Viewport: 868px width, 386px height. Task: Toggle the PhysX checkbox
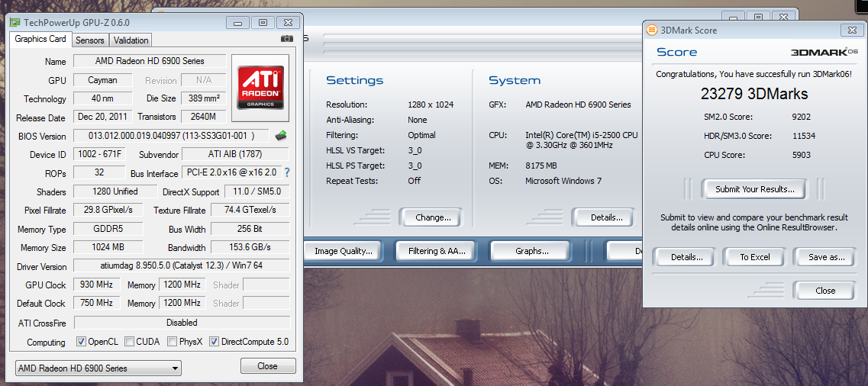(173, 342)
